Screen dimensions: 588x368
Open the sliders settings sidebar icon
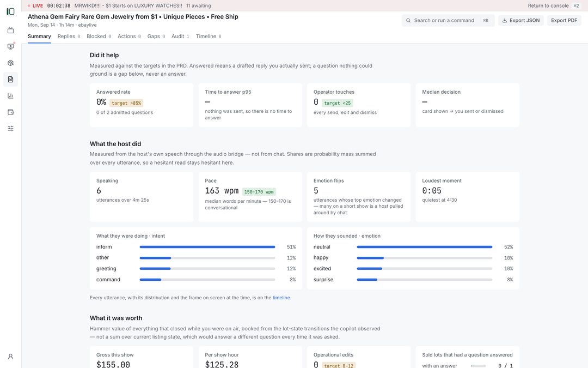click(10, 129)
